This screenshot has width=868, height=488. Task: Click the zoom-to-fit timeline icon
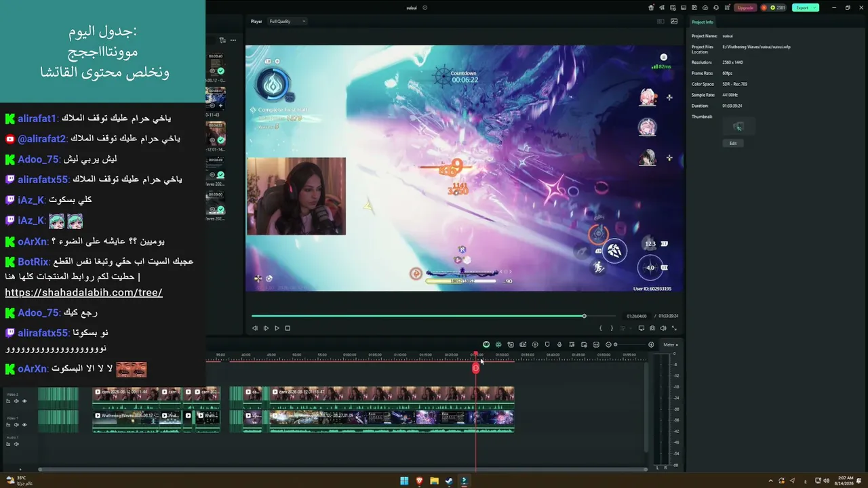[x=596, y=344]
